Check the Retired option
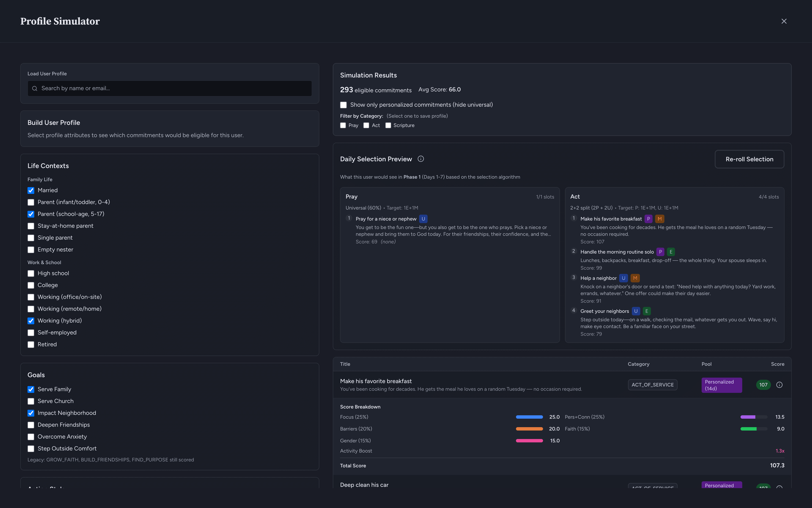Image resolution: width=812 pixels, height=508 pixels. click(31, 344)
